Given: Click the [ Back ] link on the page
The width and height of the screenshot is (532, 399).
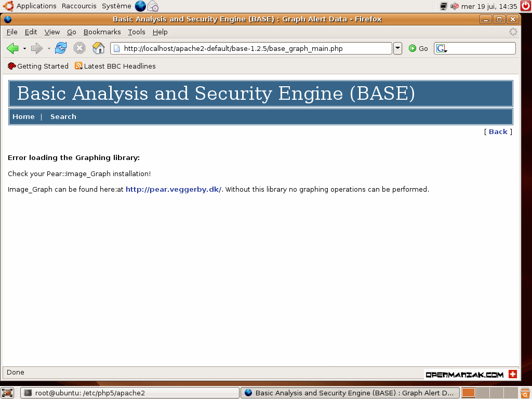Looking at the screenshot, I should pyautogui.click(x=498, y=131).
